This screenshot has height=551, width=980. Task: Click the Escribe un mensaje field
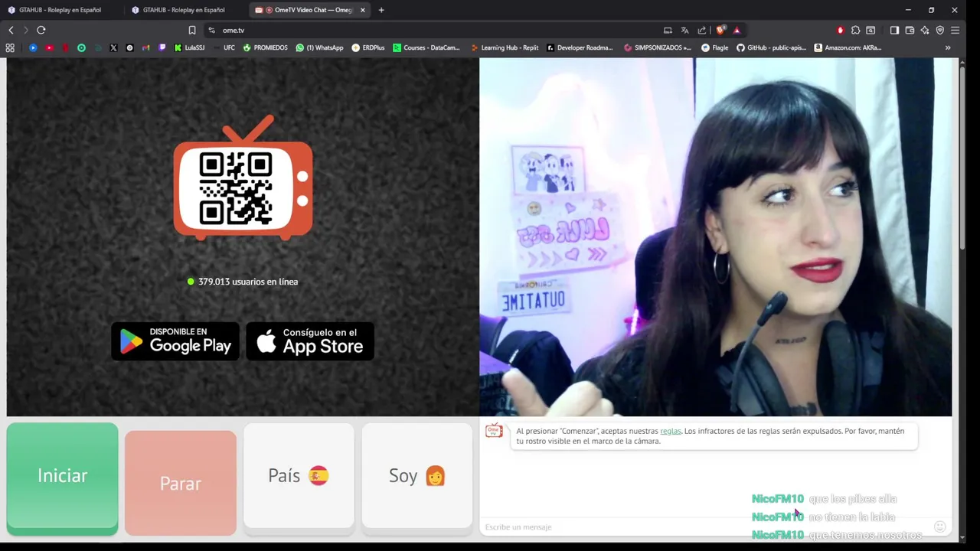point(704,527)
